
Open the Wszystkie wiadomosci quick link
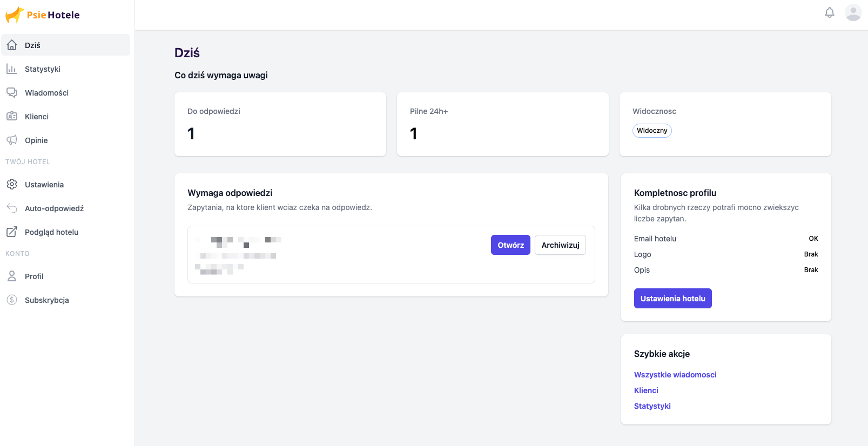(675, 375)
